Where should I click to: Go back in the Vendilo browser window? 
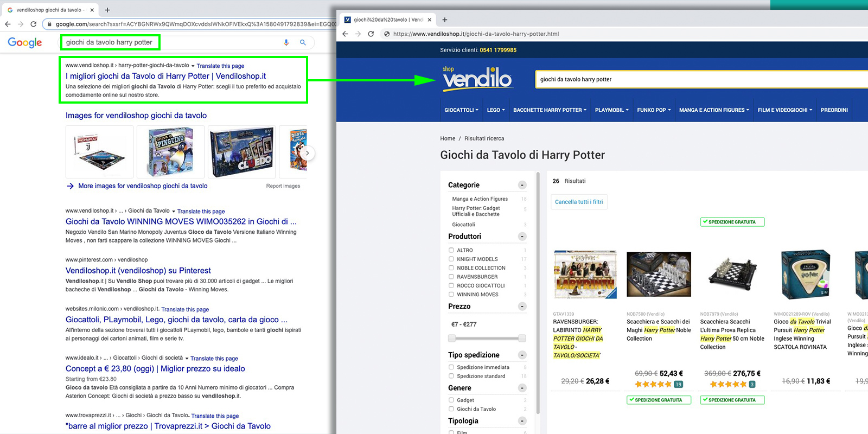click(345, 34)
